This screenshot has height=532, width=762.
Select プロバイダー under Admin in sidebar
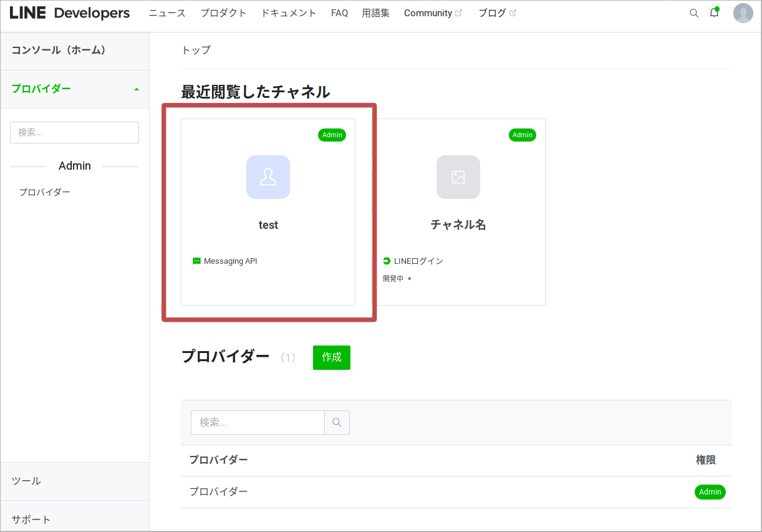pos(44,192)
